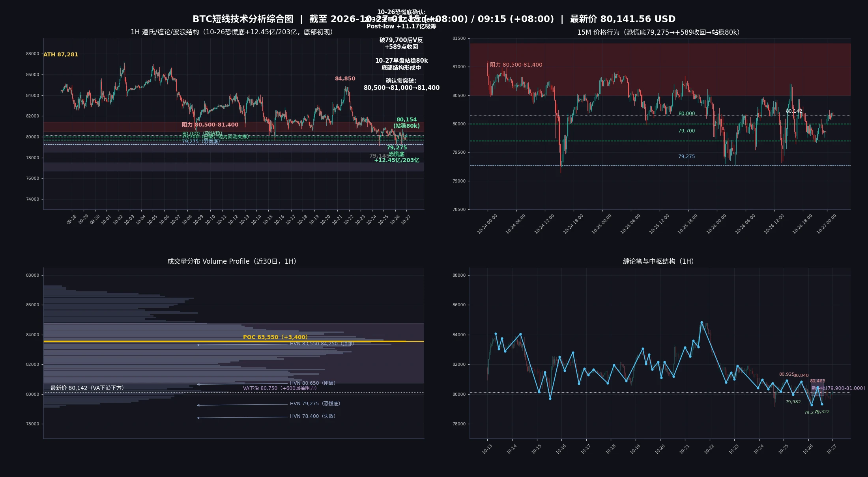Screen dimensions: 868x477
Task: Click the '新中枢[79,900-81,000]' label in the 缠论 chart
Action: click(838, 388)
